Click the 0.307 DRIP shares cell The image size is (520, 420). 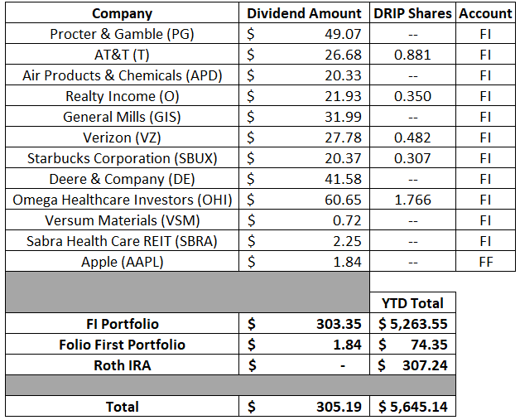coord(412,158)
